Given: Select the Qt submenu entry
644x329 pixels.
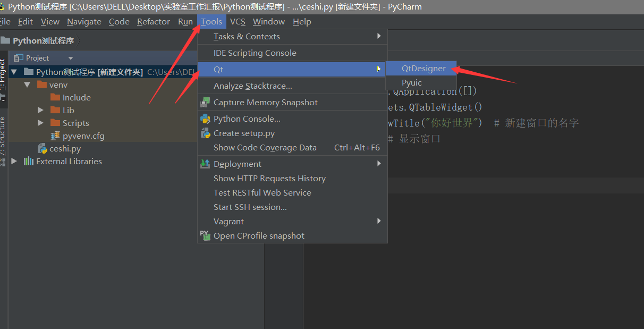Looking at the screenshot, I should coord(292,70).
